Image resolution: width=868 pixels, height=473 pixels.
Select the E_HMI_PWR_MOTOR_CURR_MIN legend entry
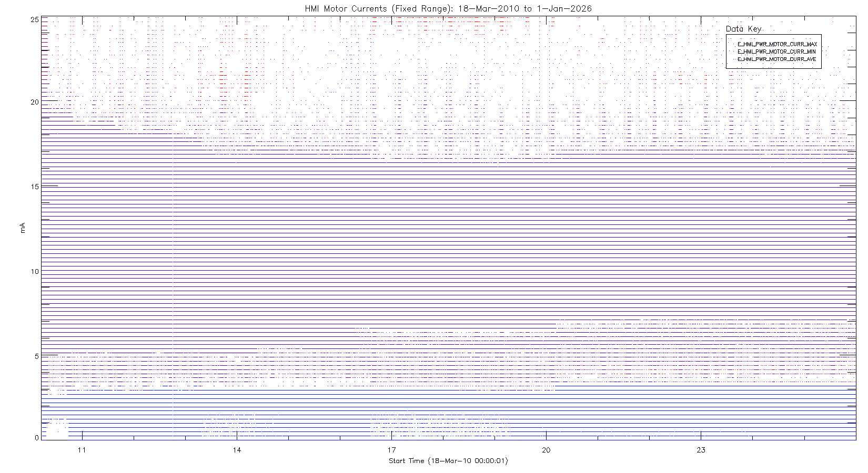(x=776, y=52)
